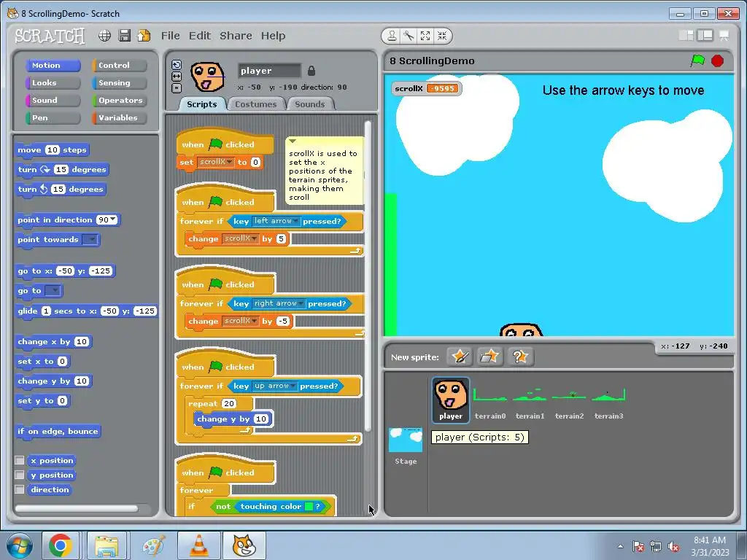
Task: Select the Control block category
Action: click(x=119, y=65)
